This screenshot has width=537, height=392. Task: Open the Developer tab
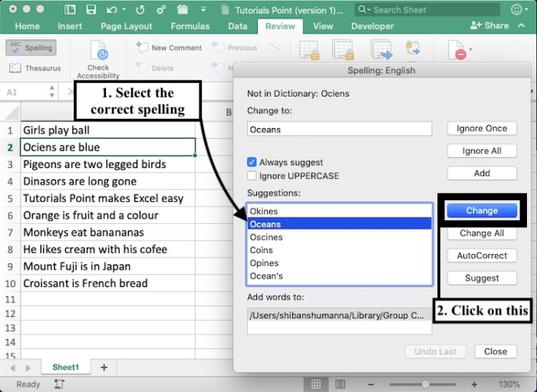(372, 26)
